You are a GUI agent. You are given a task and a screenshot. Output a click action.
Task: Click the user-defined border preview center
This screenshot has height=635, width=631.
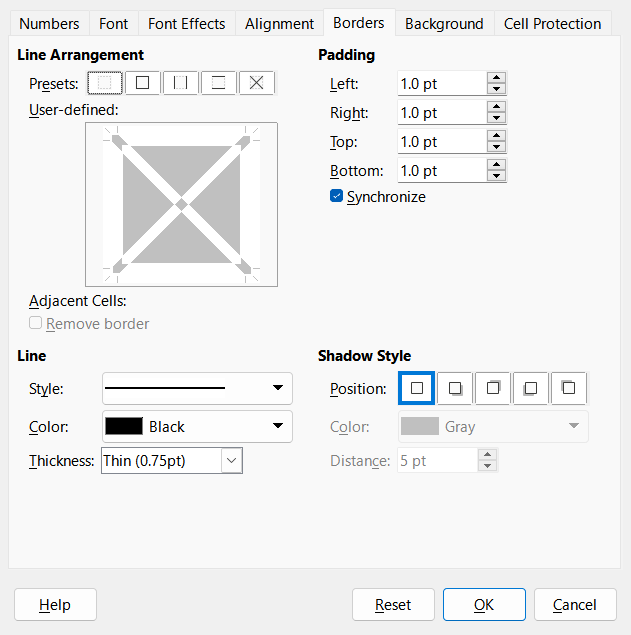(x=181, y=205)
